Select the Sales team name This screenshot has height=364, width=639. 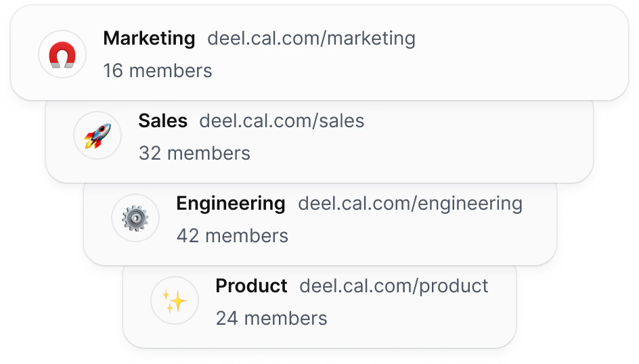click(162, 121)
